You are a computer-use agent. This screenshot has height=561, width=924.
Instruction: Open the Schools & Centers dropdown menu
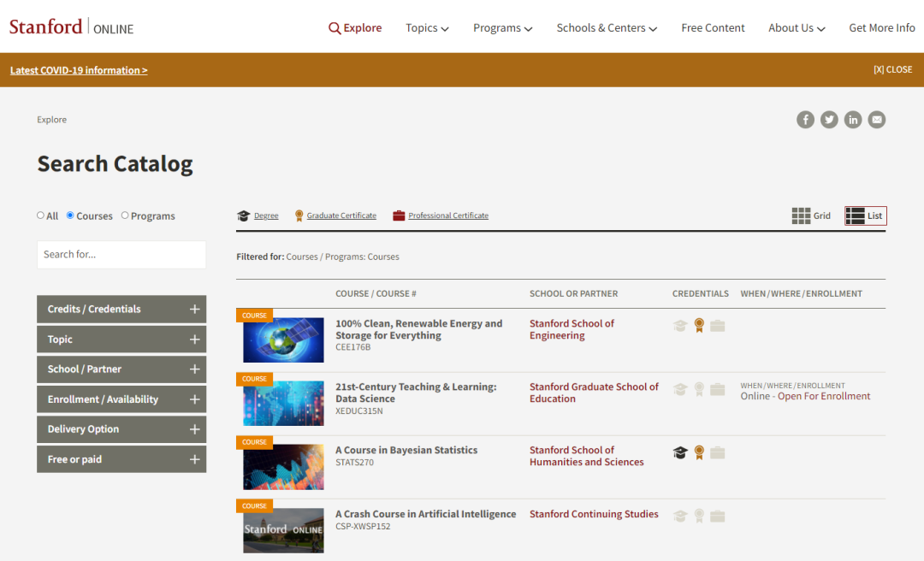[607, 27]
